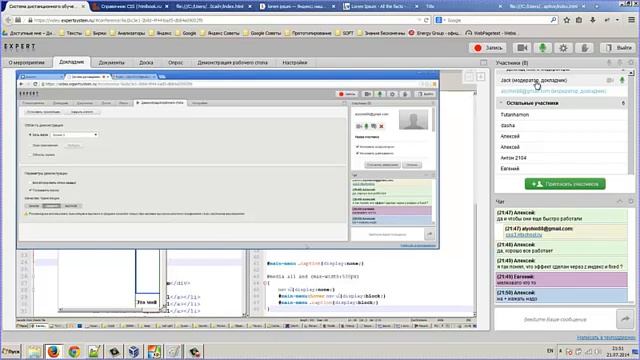This screenshot has height=360, width=640.
Task: Switch to the 'О мероприятии' tab
Action: pyautogui.click(x=27, y=63)
